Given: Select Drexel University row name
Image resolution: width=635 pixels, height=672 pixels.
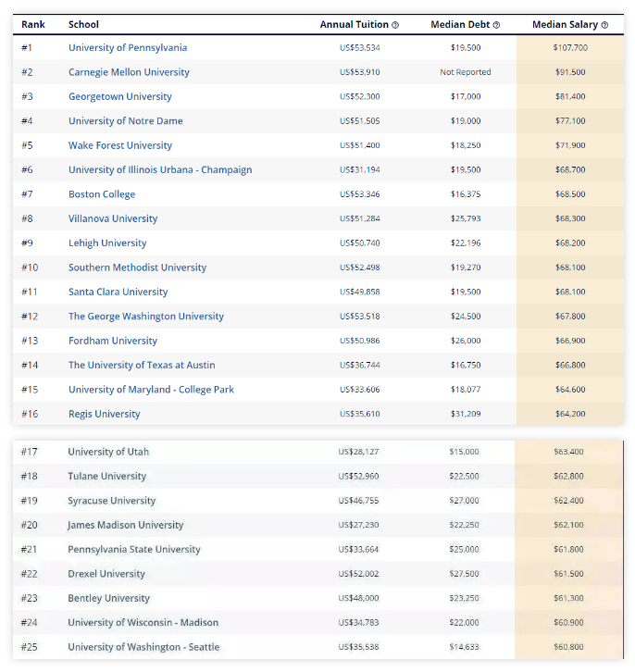Looking at the screenshot, I should (x=106, y=574).
